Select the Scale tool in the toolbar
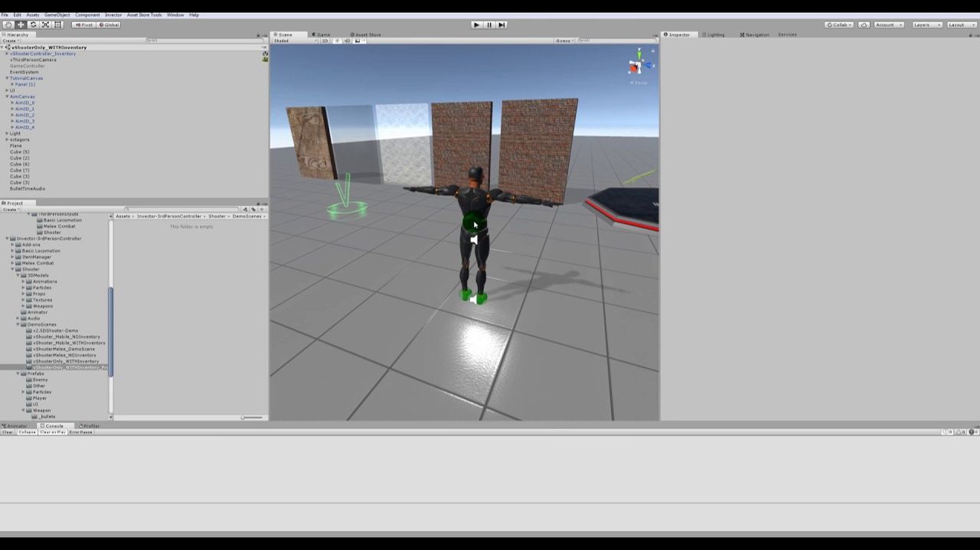 click(x=45, y=24)
